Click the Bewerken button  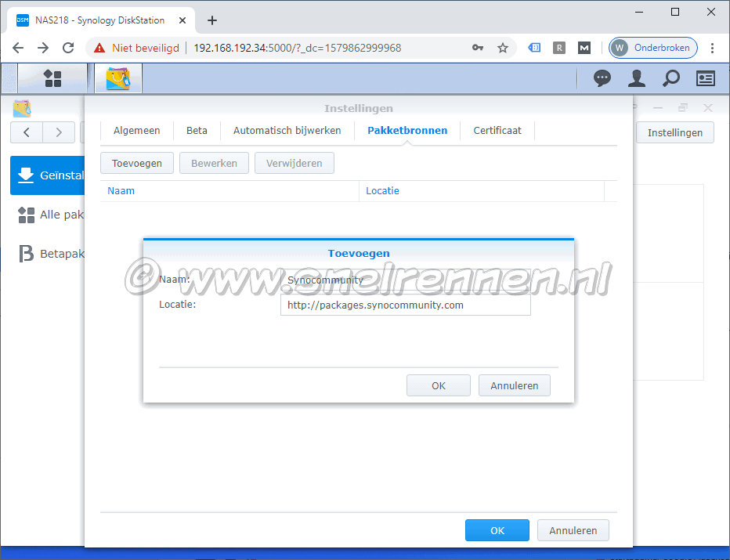pos(214,163)
